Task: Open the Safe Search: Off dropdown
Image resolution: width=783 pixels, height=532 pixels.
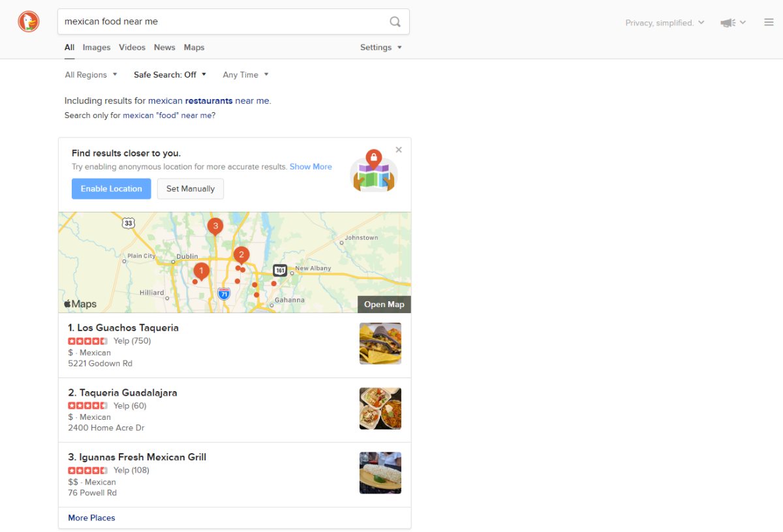Action: coord(170,75)
